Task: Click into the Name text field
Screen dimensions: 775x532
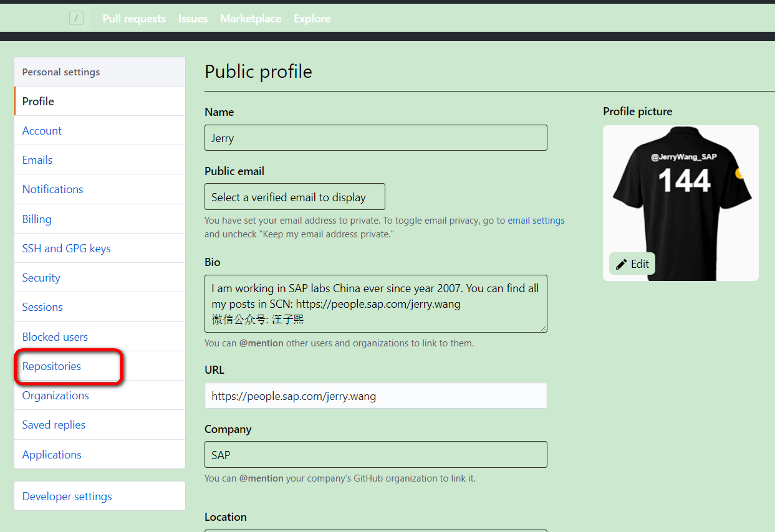Action: pos(376,138)
